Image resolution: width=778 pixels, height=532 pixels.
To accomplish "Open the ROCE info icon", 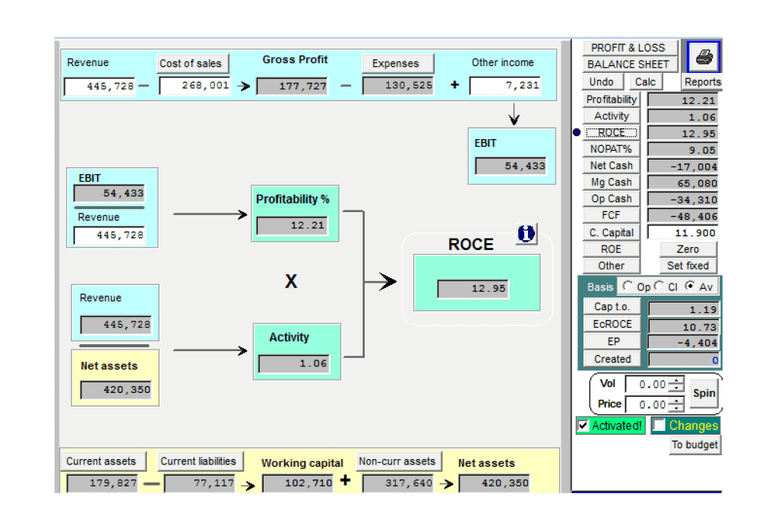I will pos(526,234).
